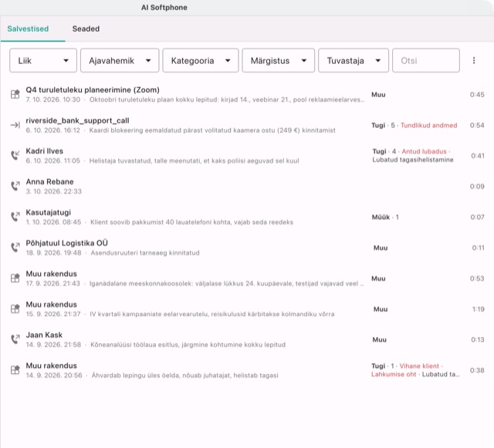Image resolution: width=494 pixels, height=448 pixels.
Task: Click summary Ähvardab lepingu üles öelda
Action: (185, 376)
